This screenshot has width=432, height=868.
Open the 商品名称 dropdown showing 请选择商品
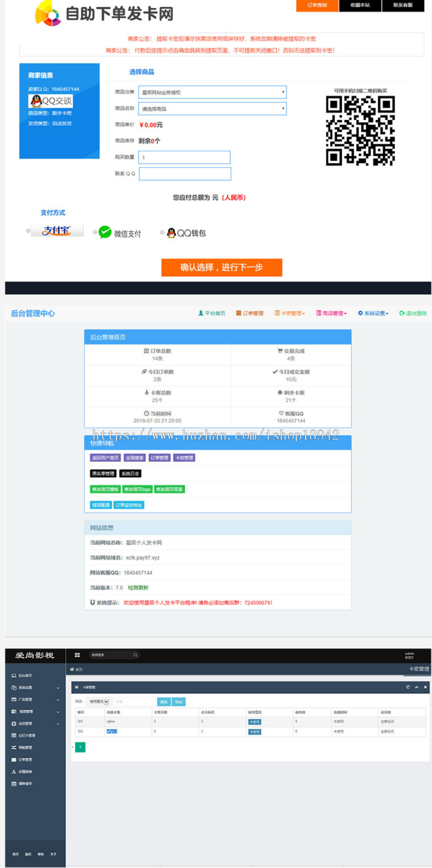(x=213, y=109)
